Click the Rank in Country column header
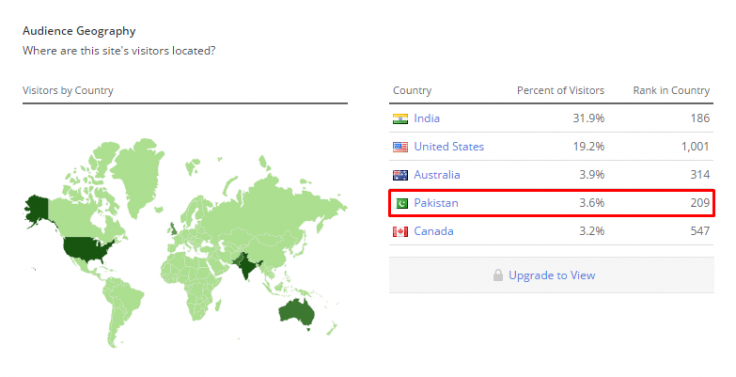The image size is (736, 377). (x=671, y=90)
